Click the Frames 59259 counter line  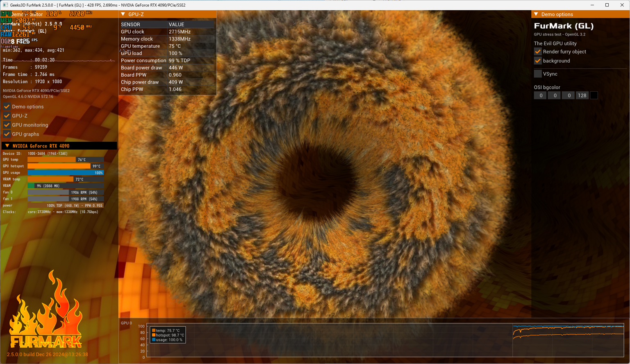pyautogui.click(x=25, y=67)
